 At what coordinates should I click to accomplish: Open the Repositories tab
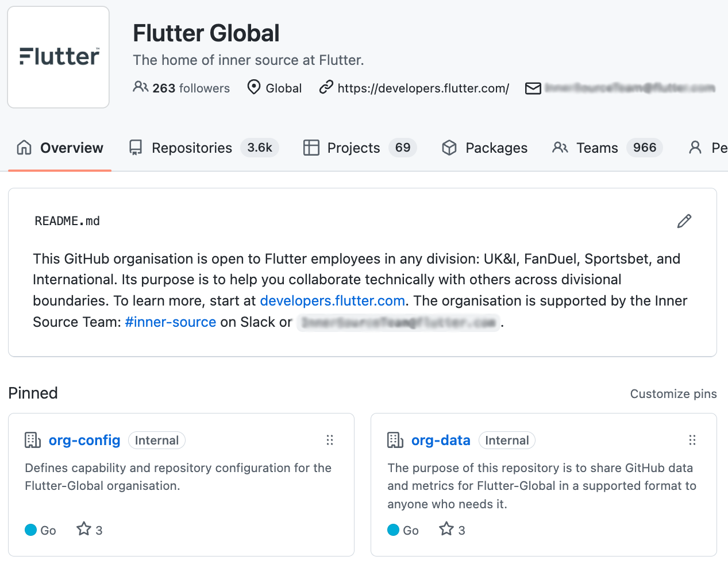(x=204, y=148)
